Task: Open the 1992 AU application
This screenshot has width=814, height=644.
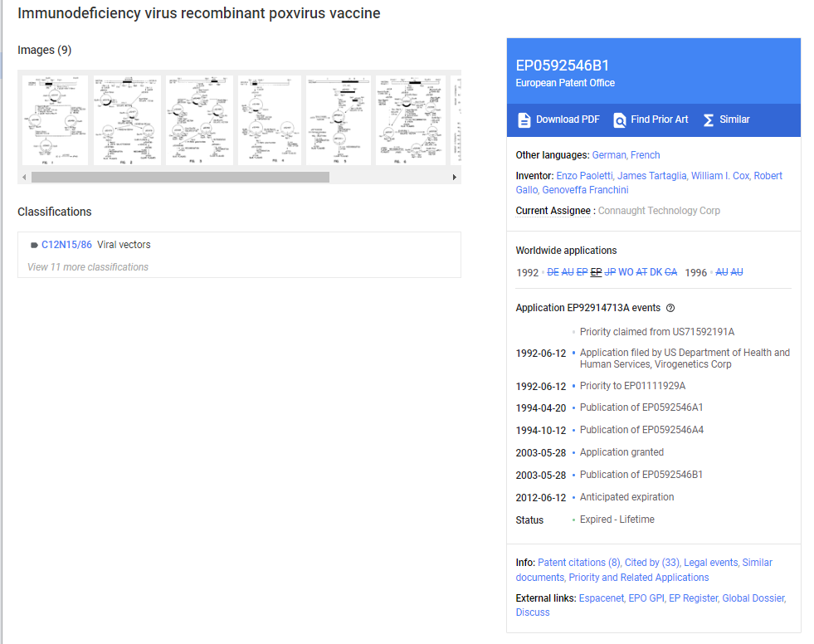Action: pos(568,272)
